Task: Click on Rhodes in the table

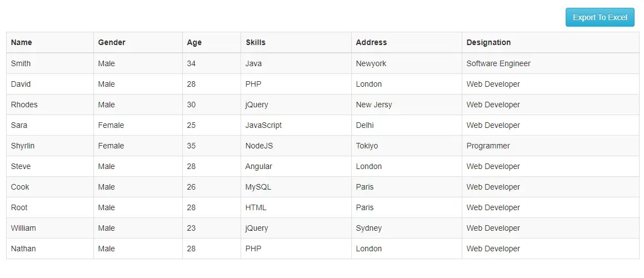Action: [24, 105]
